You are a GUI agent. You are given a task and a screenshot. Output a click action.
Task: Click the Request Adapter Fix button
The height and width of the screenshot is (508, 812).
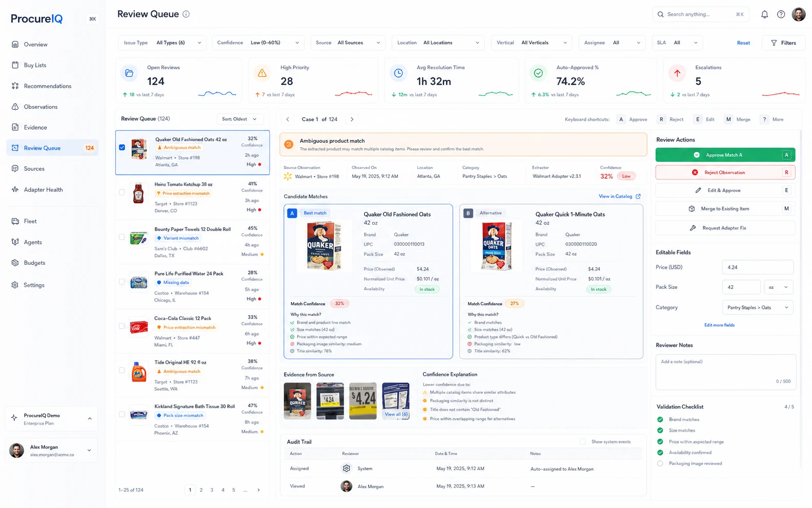[725, 228]
